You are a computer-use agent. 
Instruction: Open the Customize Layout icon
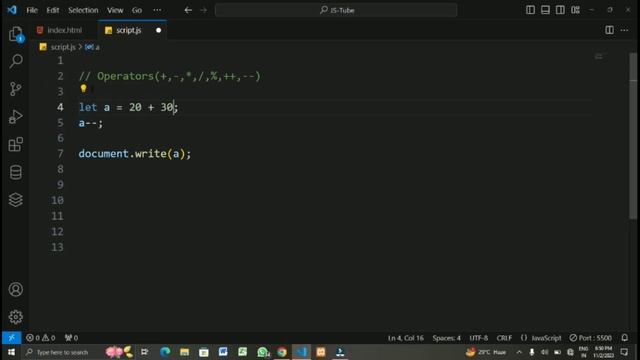[x=576, y=10]
